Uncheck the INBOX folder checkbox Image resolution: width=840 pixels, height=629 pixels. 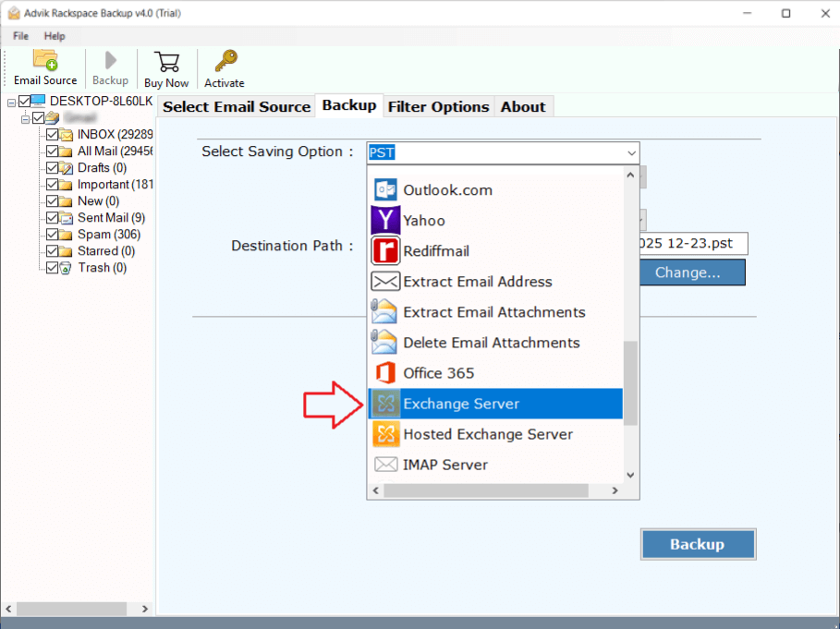click(x=52, y=134)
